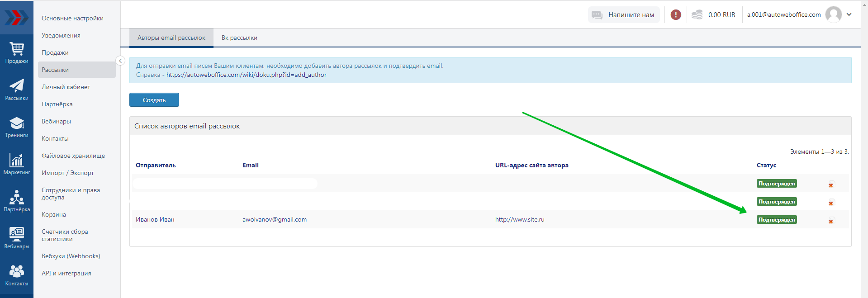The image size is (868, 298).
Task: Open the http://www.site.ru author link
Action: (520, 220)
